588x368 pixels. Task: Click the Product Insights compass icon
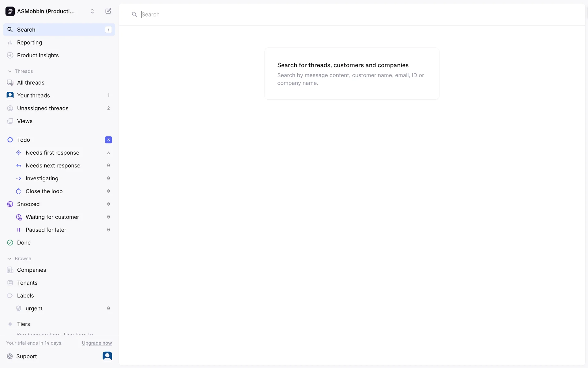click(10, 56)
